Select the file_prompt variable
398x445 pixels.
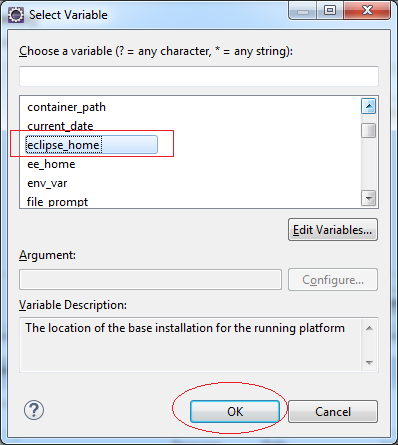click(x=57, y=202)
